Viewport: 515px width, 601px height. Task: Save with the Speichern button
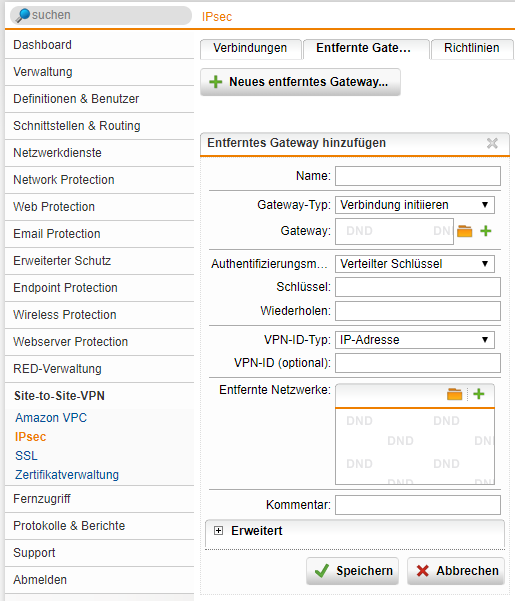click(353, 571)
